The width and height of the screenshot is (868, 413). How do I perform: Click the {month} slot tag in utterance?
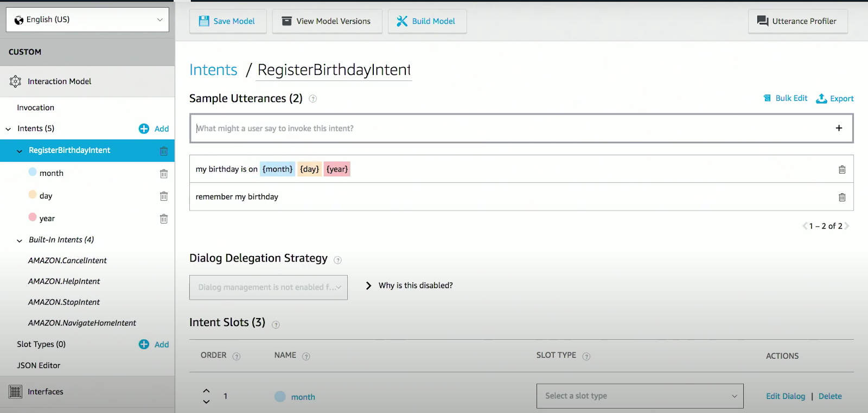click(x=278, y=169)
